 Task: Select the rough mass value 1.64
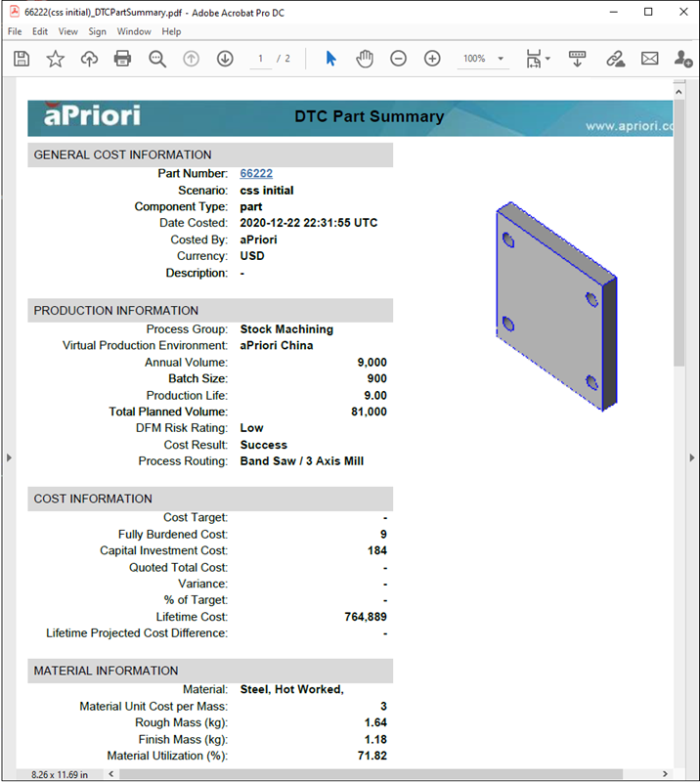375,722
